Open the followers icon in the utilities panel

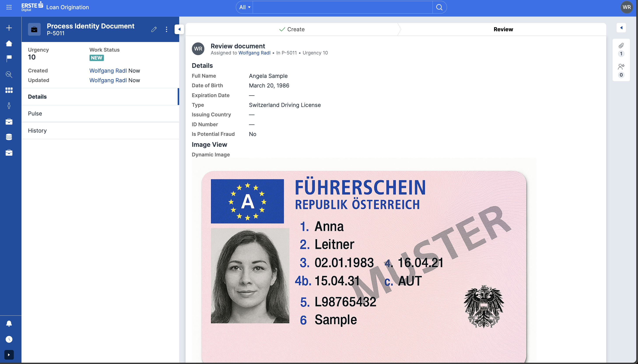pos(621,67)
